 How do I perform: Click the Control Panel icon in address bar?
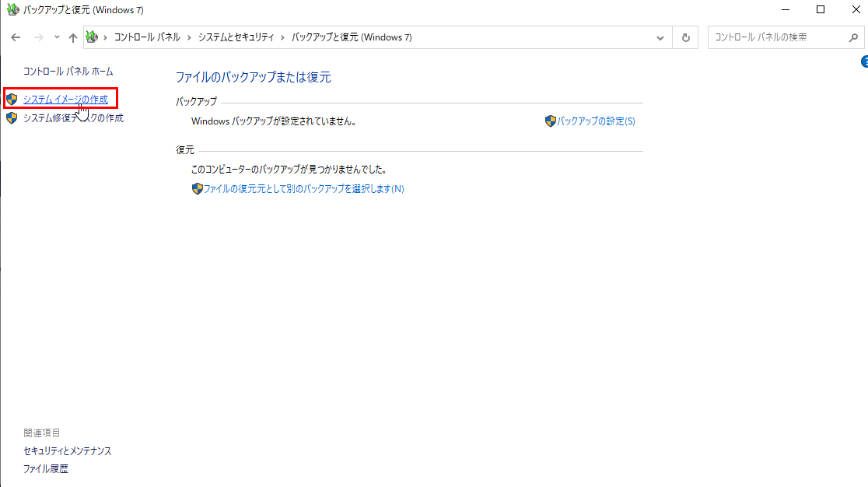(x=92, y=37)
